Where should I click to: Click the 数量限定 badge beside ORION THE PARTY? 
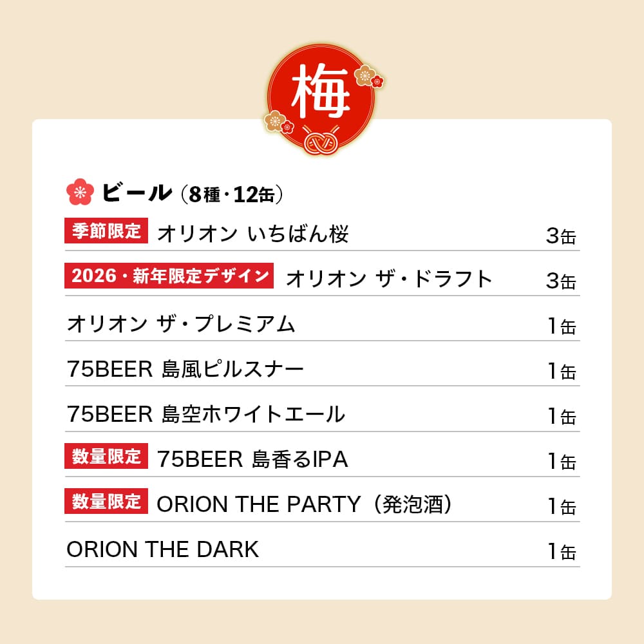point(106,502)
